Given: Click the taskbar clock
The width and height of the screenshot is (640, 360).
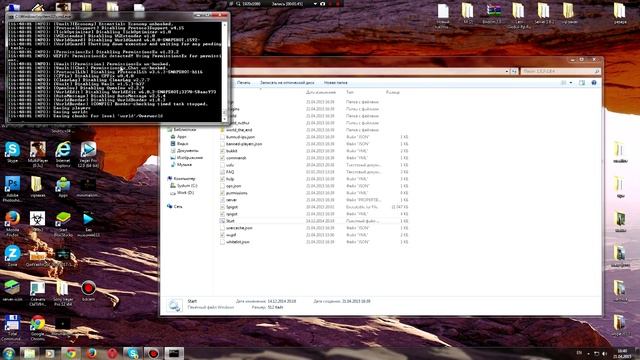Looking at the screenshot, I should point(622,353).
